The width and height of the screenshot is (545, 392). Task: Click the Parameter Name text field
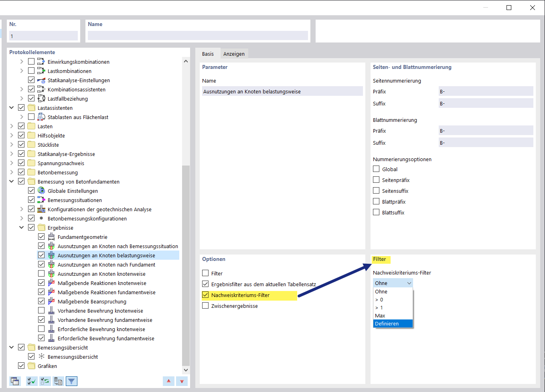pos(282,91)
